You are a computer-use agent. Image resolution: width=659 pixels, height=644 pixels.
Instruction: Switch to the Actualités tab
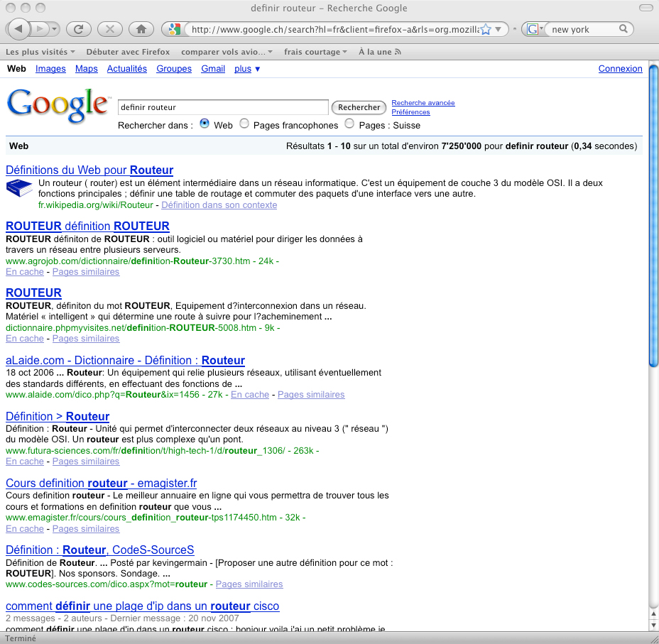coord(127,69)
